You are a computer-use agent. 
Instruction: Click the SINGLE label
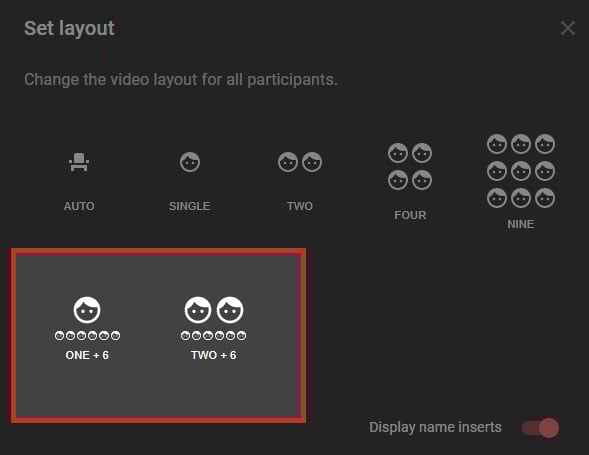tap(190, 206)
